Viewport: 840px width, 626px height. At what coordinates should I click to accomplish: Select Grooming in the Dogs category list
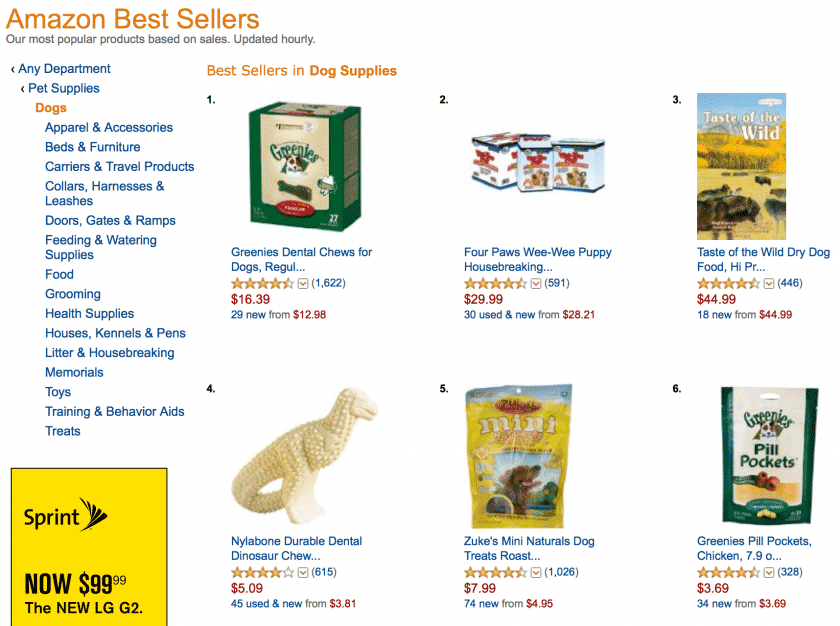click(73, 294)
